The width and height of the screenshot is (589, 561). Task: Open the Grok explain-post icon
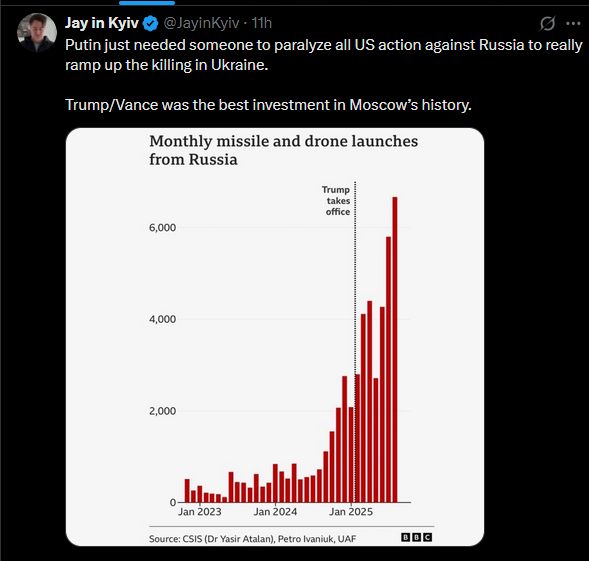click(547, 23)
